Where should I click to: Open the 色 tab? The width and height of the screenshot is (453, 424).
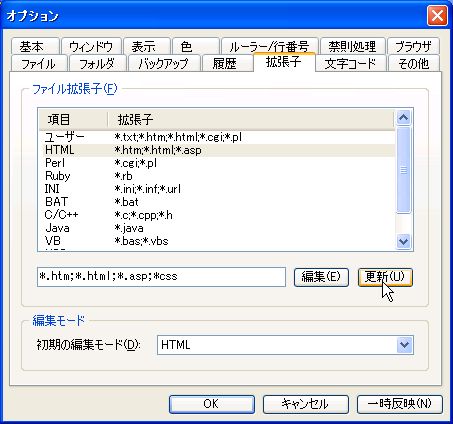click(195, 46)
